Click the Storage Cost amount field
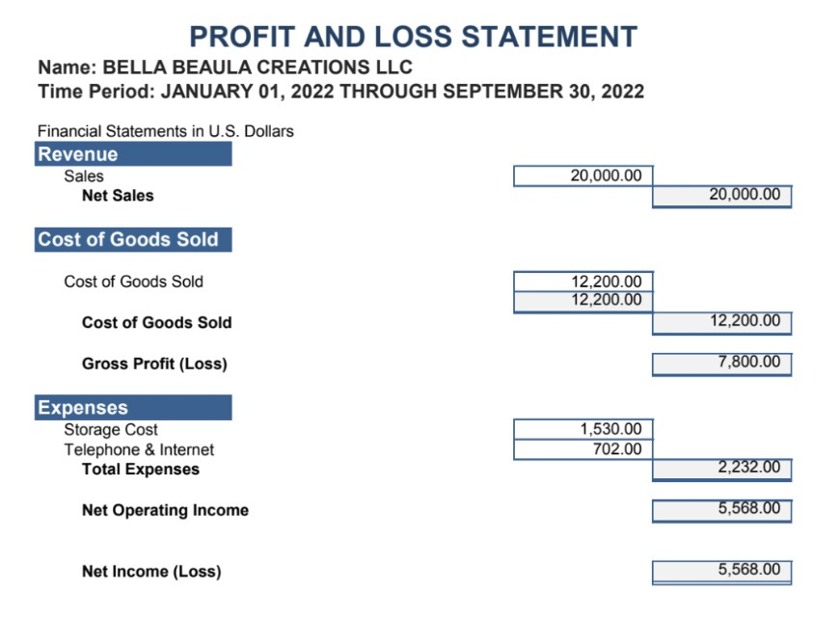Viewport: 840px width, 621px height. click(x=583, y=429)
